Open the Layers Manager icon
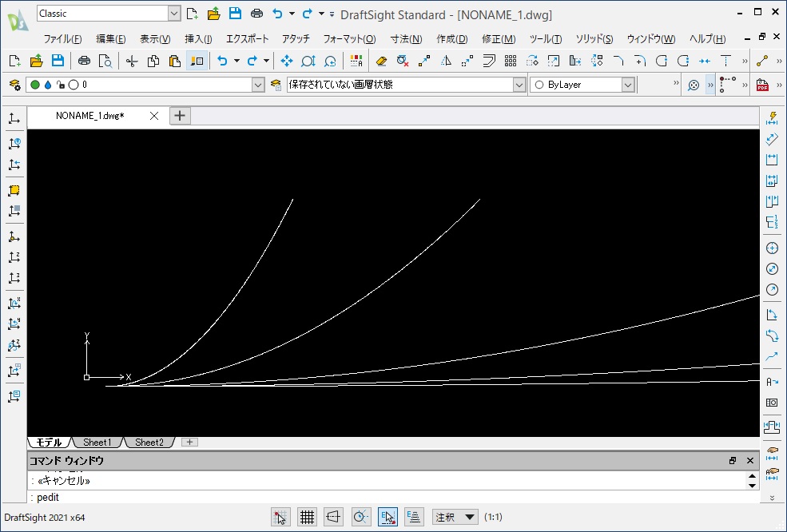Screen dimensions: 787x532 (x=14, y=85)
